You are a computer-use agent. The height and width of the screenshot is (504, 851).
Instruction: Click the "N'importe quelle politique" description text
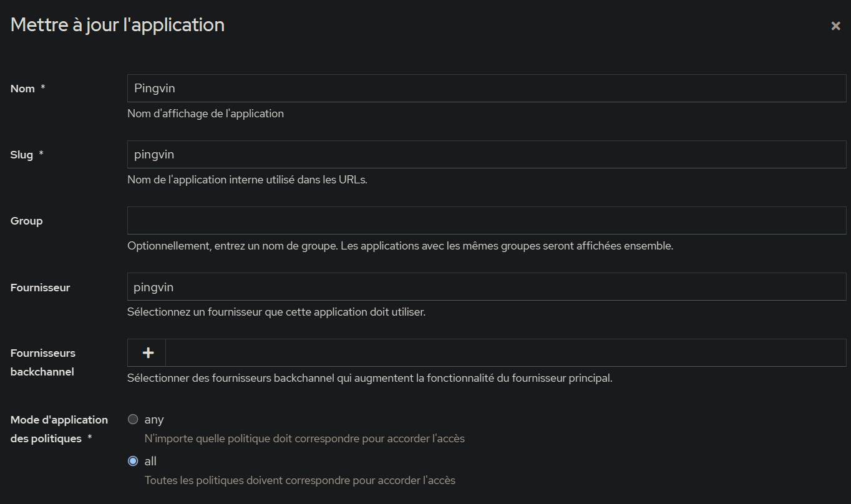304,439
